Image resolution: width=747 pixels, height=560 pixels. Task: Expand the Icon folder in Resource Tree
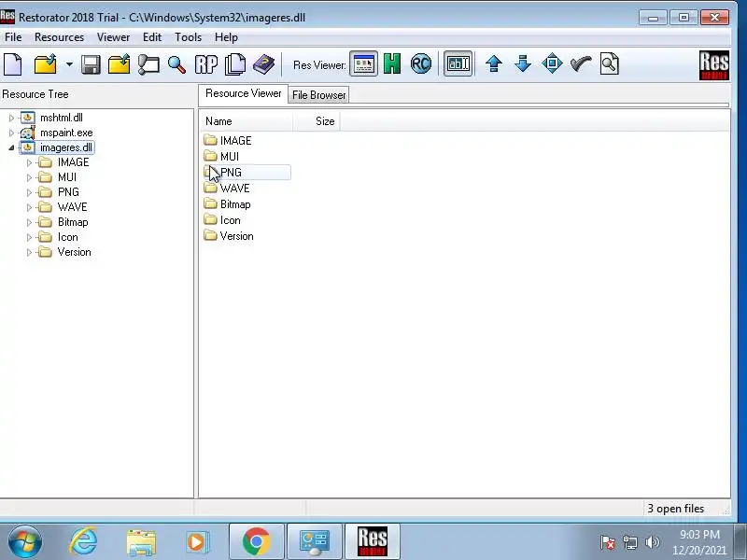(x=29, y=237)
